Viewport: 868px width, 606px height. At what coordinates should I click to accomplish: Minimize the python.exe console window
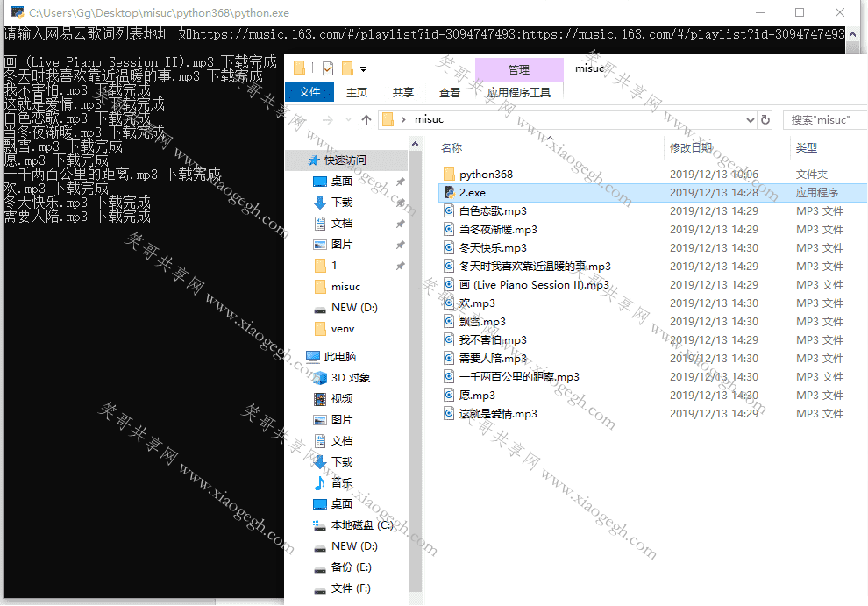point(760,12)
